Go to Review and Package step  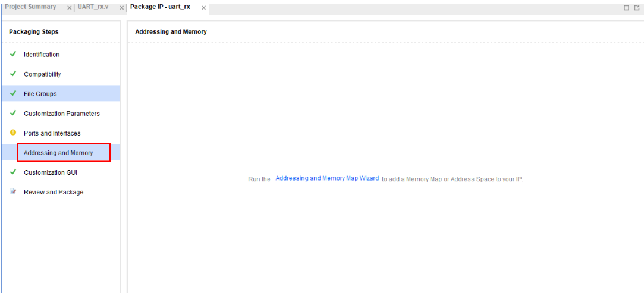pos(54,192)
